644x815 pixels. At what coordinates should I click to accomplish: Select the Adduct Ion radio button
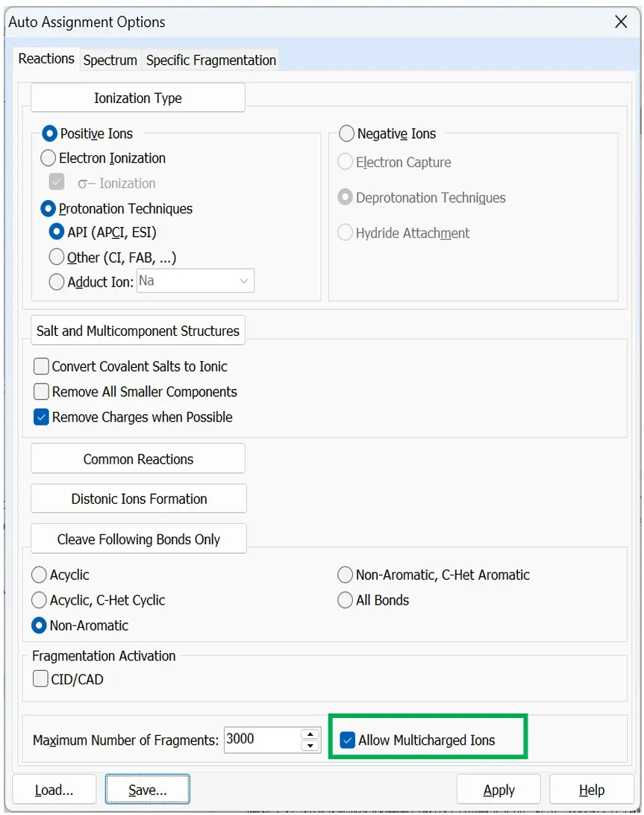pos(57,281)
